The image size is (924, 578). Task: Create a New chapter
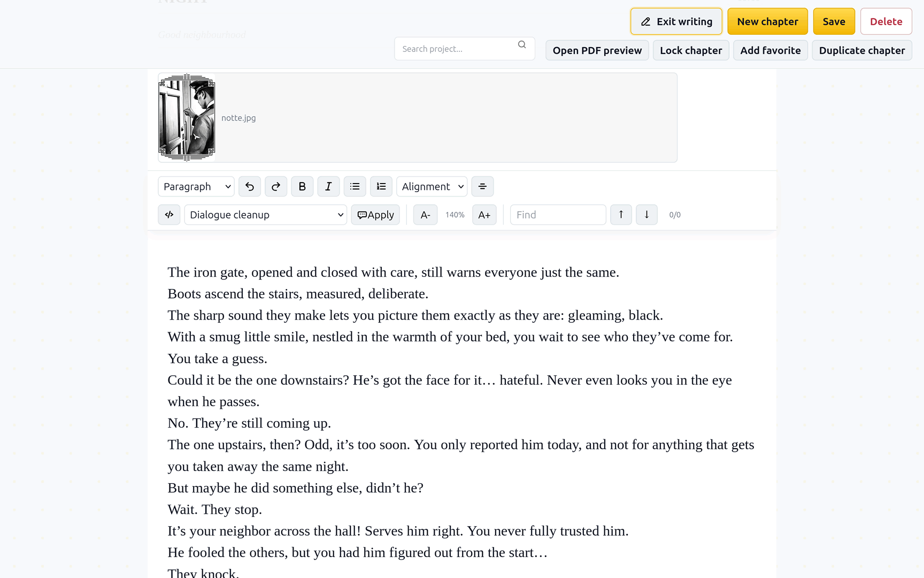tap(767, 21)
